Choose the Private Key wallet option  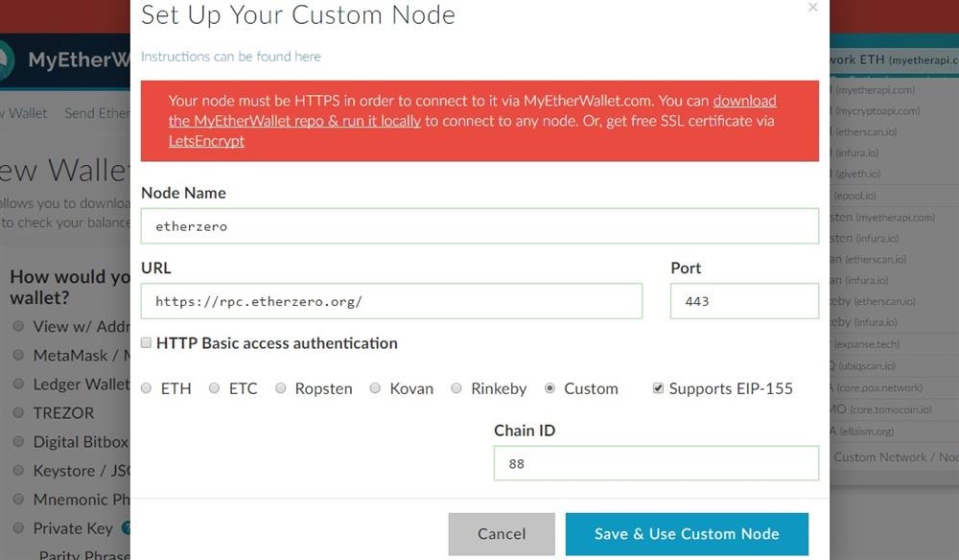point(18,527)
